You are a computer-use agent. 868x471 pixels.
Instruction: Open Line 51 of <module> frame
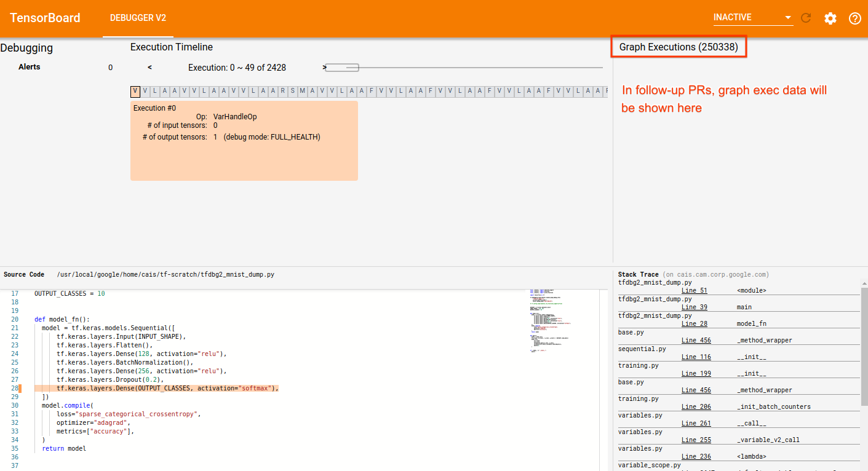[695, 290]
